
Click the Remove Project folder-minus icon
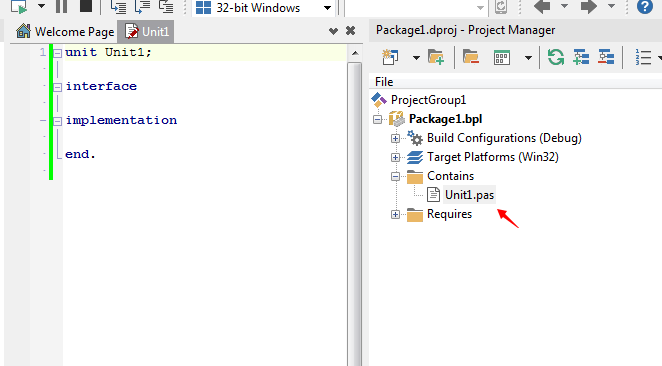471,57
